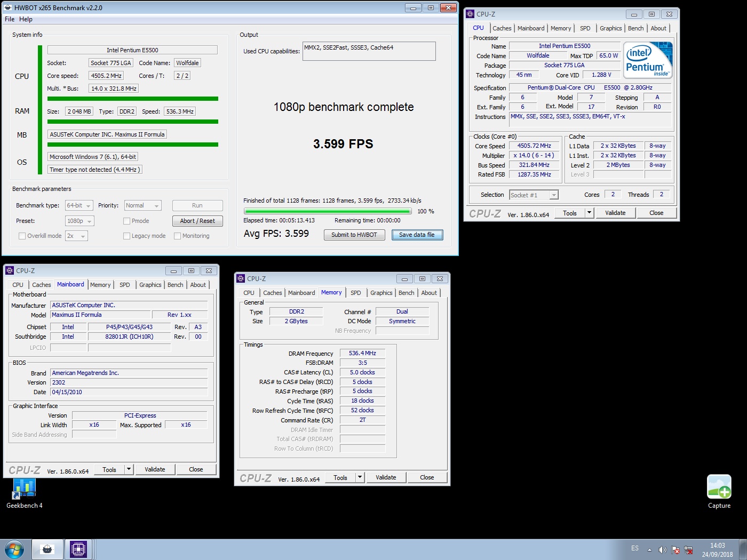Select the CPU-Z taskbar button
Screen dimensions: 747x560
(x=78, y=549)
